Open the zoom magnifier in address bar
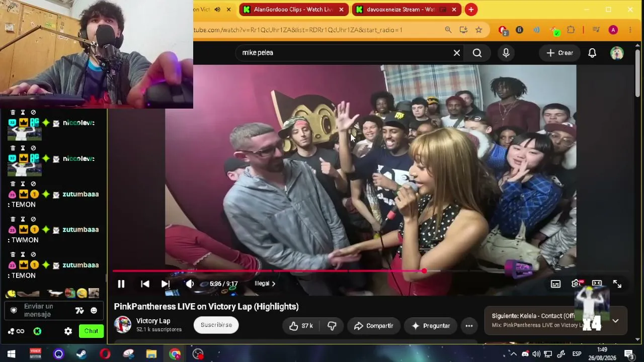 (448, 30)
